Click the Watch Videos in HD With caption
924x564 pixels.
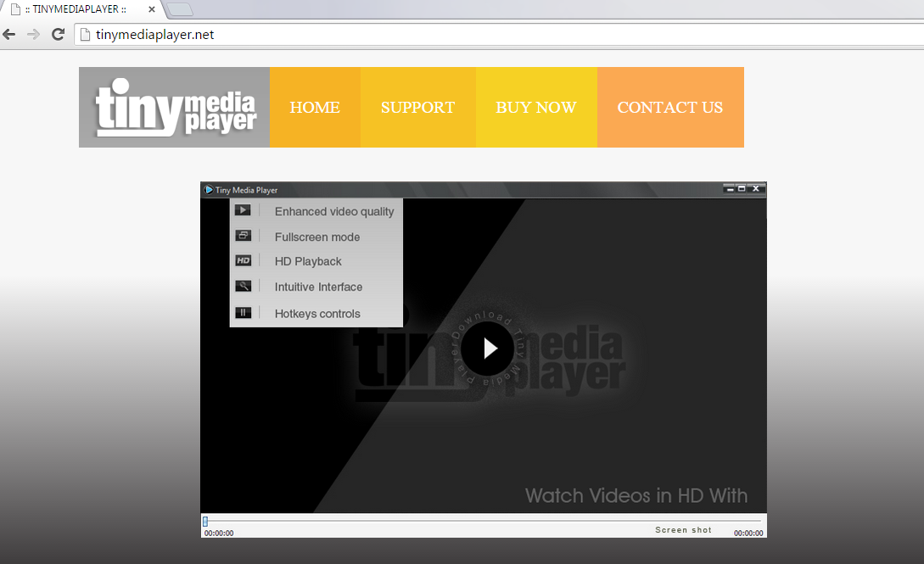click(x=636, y=495)
